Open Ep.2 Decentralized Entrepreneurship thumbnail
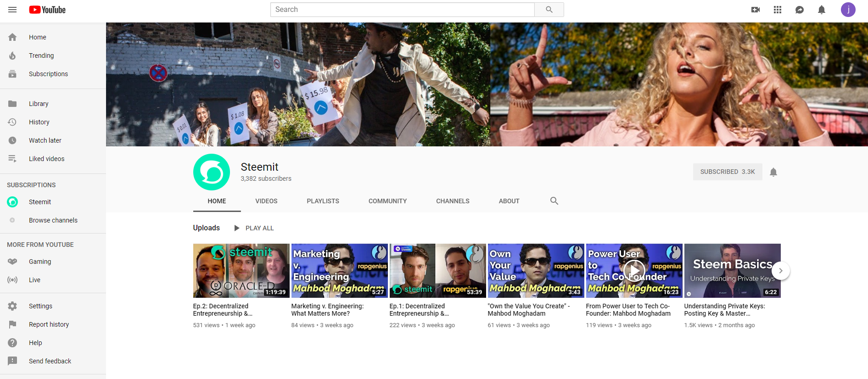 [241, 271]
